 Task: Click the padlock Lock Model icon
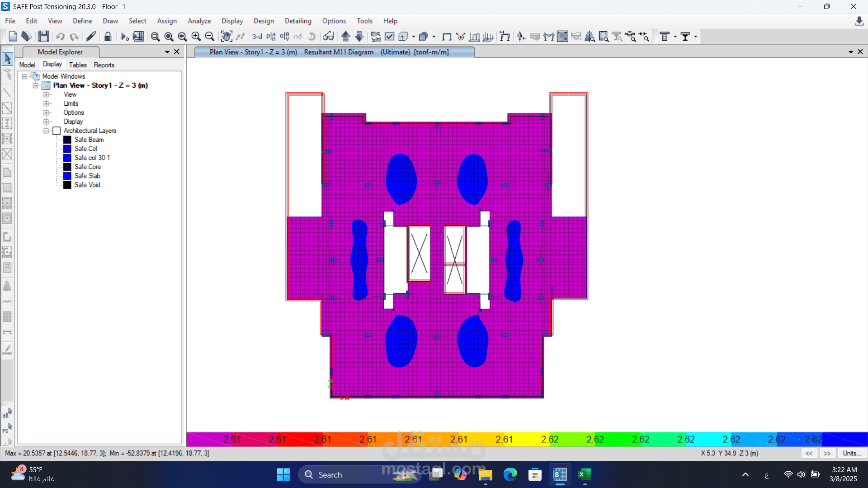click(x=108, y=37)
